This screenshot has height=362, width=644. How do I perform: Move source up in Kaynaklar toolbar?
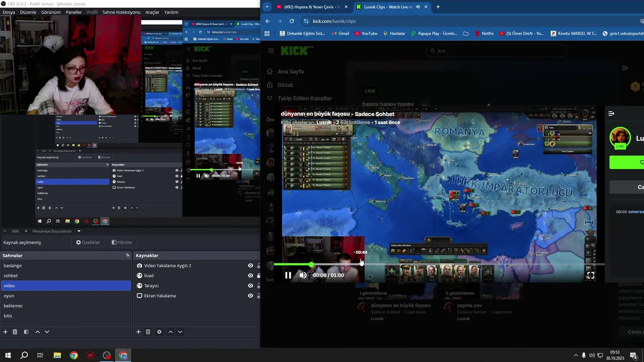click(171, 332)
